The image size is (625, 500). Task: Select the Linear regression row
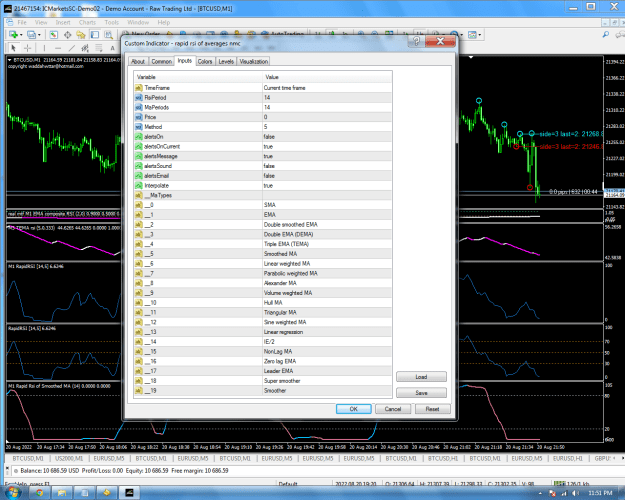point(263,332)
